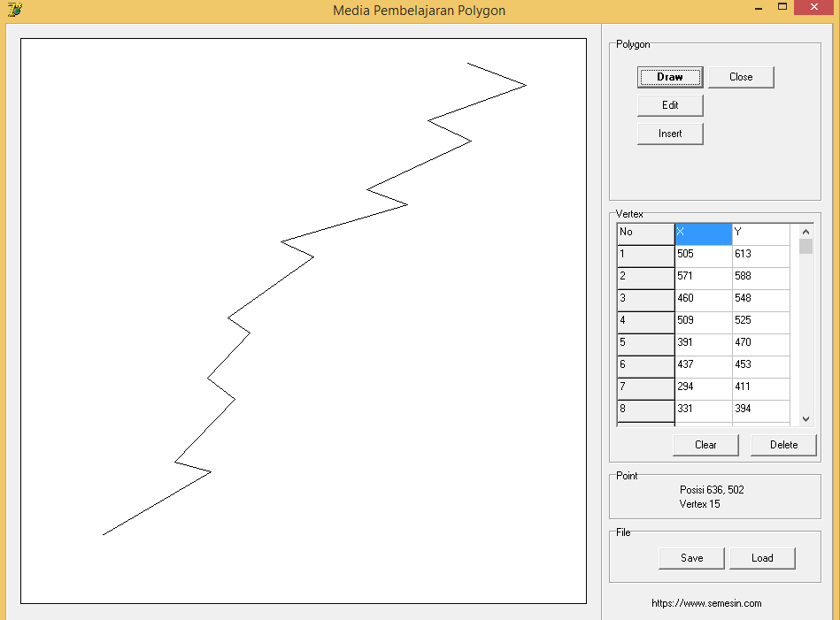840x620 pixels.
Task: Clear all vertices with Clear button
Action: pos(705,445)
